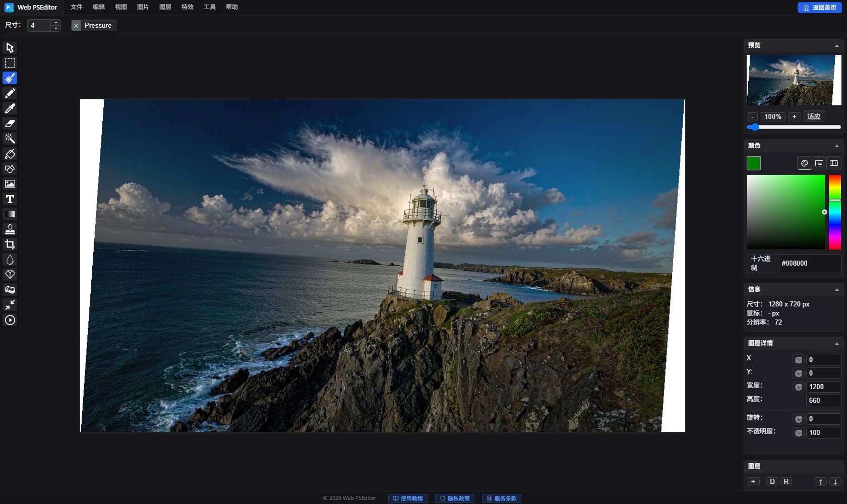Select the arrow Select tool
Viewport: 847px width, 504px height.
(x=10, y=48)
